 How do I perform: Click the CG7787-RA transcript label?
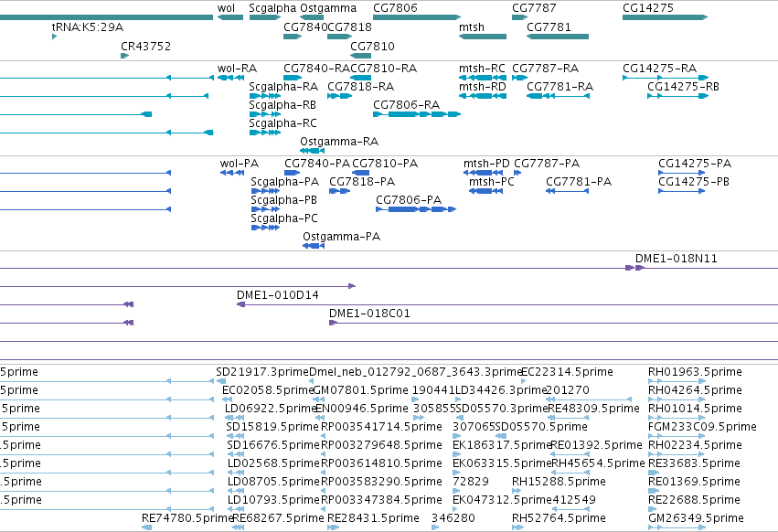[x=545, y=68]
